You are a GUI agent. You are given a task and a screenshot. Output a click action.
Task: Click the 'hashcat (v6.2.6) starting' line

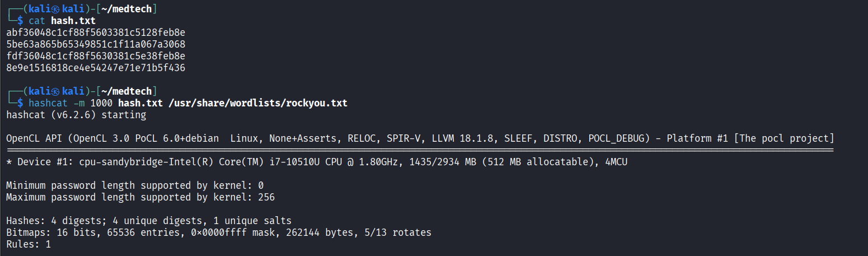click(x=76, y=115)
